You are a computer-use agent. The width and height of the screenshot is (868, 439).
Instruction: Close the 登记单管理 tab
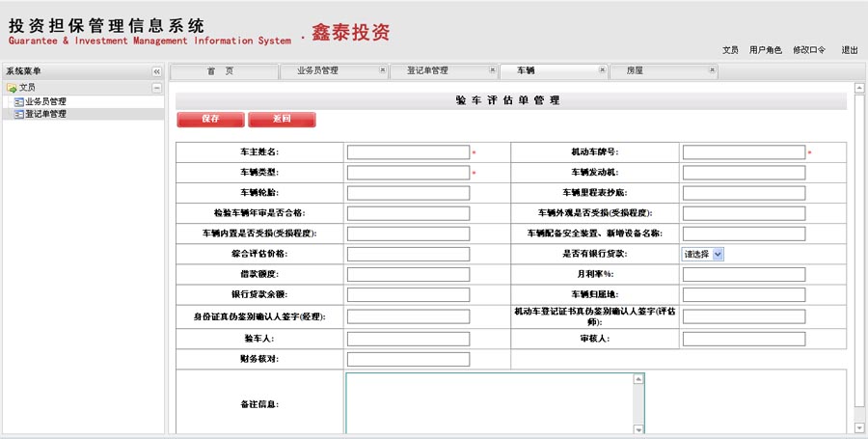click(x=492, y=70)
